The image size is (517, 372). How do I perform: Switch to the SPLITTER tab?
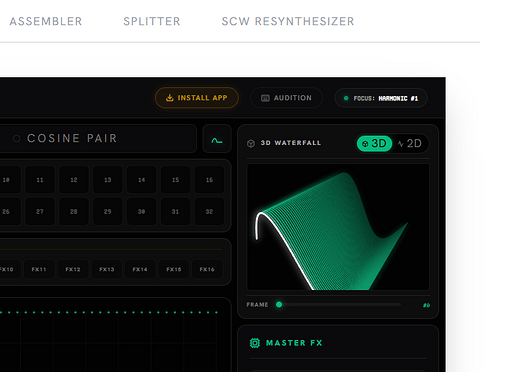pos(152,21)
